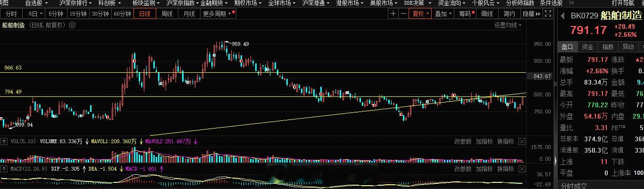Expand 科创板 menu
Image resolution: width=644 pixels, height=189 pixels.
109,3
